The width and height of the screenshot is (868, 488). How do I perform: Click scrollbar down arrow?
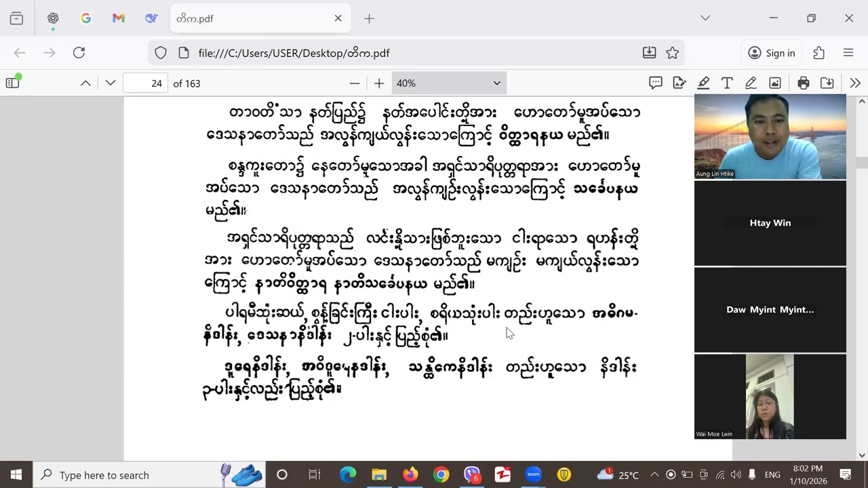862,455
